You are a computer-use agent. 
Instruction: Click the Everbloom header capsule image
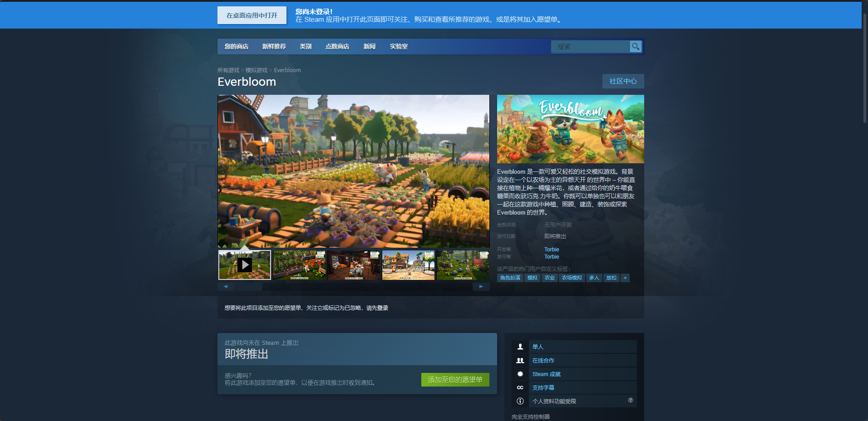click(571, 129)
